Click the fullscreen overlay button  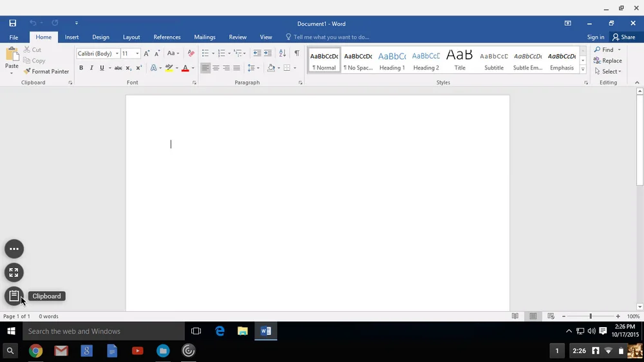click(14, 272)
